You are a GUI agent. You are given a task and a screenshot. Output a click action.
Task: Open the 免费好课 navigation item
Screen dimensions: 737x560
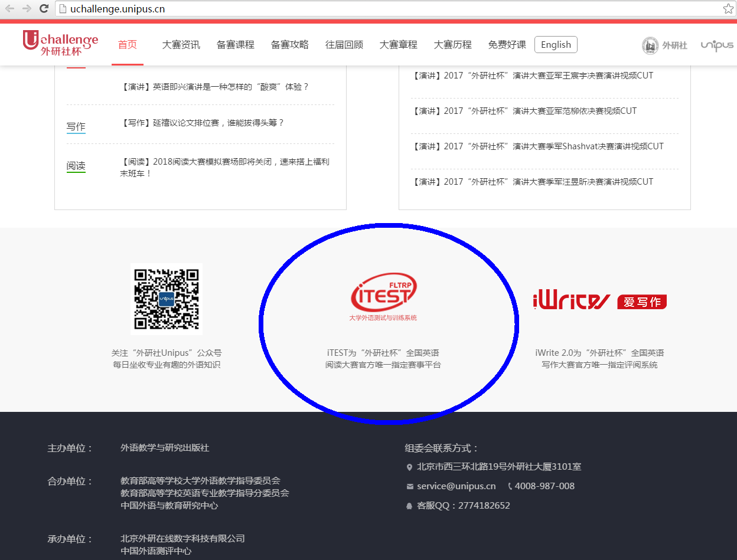click(507, 45)
